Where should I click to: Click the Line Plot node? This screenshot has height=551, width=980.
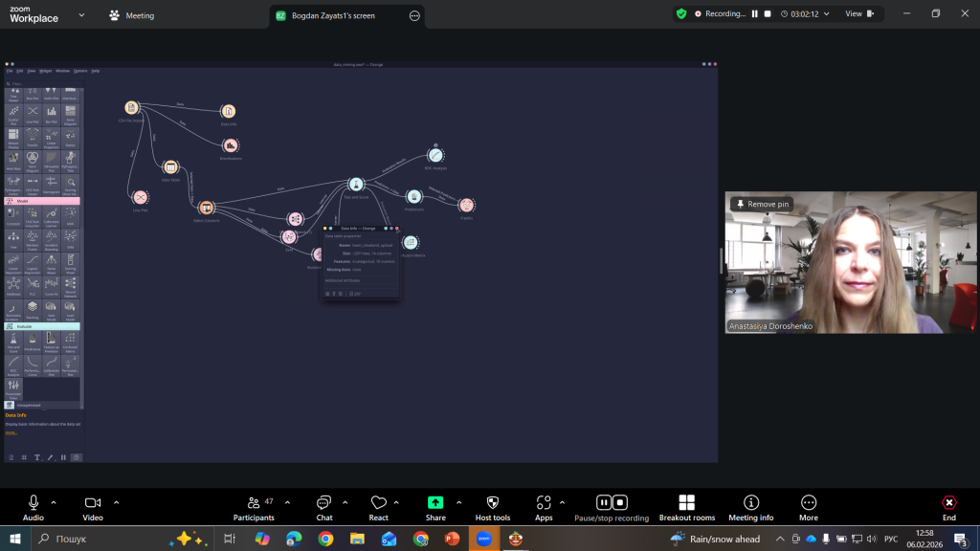(140, 197)
